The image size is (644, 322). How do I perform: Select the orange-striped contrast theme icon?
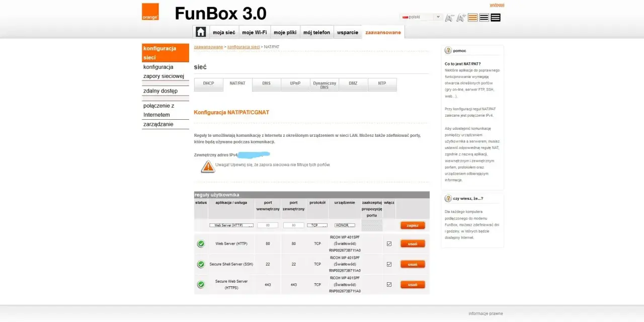[472, 18]
